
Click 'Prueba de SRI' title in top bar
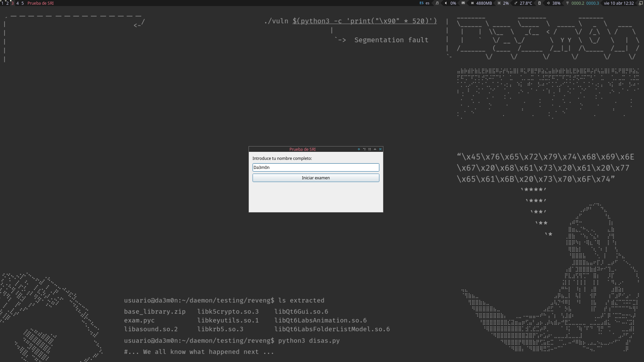pyautogui.click(x=40, y=3)
